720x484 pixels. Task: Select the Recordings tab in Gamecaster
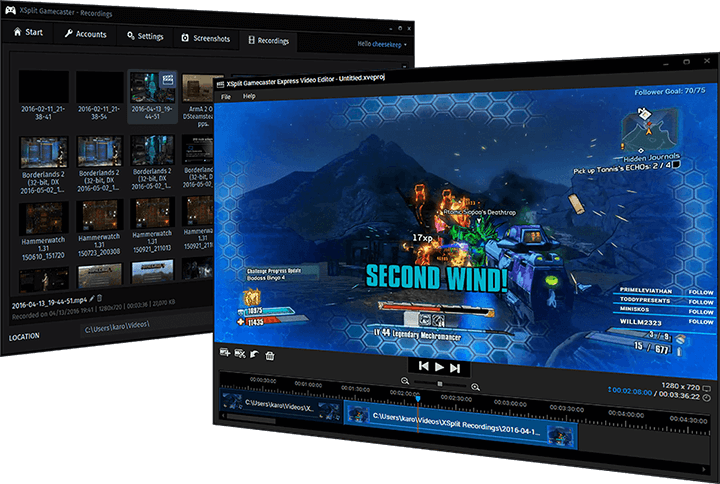point(269,41)
